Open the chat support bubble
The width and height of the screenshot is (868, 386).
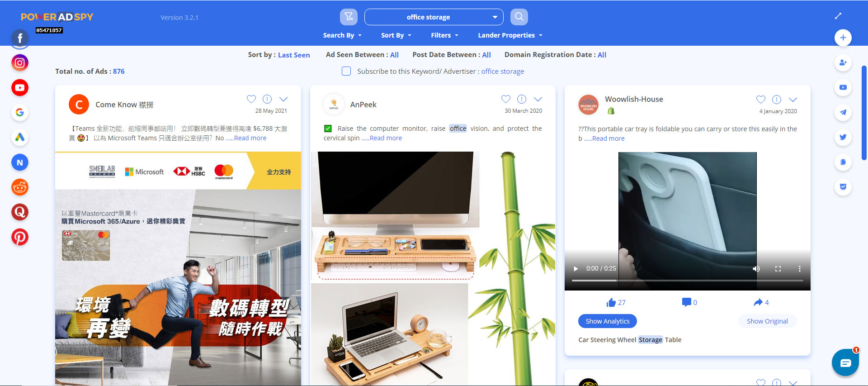coord(845,362)
